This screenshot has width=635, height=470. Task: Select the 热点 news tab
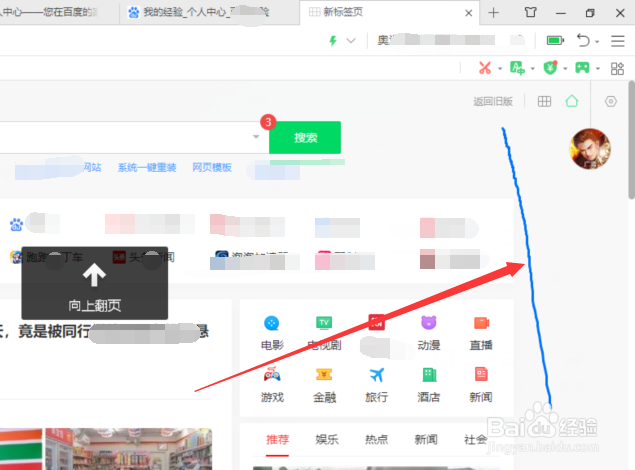376,439
